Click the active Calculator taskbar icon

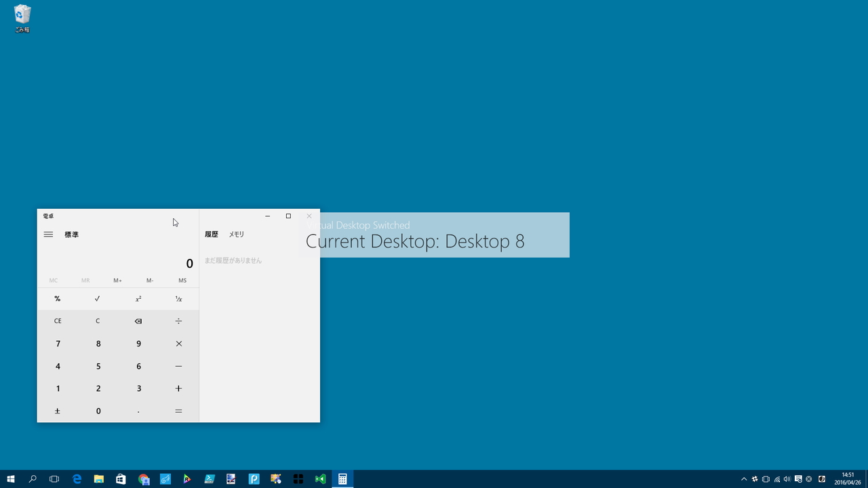pyautogui.click(x=342, y=479)
